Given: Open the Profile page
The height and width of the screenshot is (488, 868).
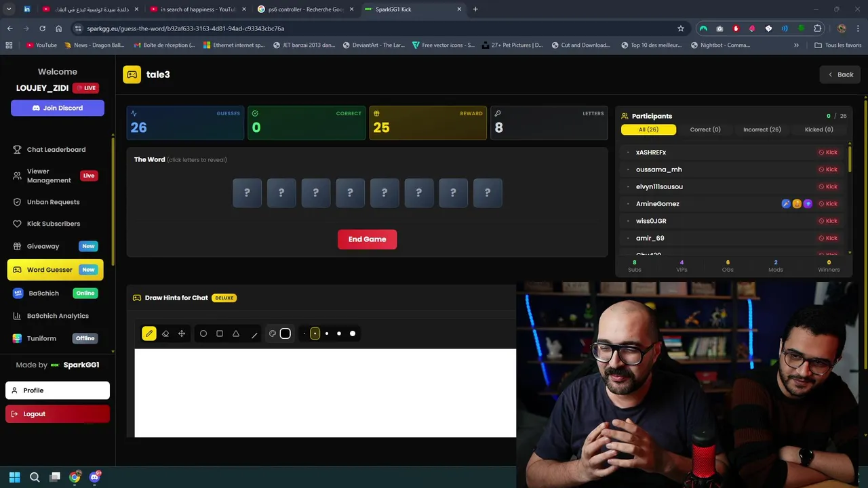Looking at the screenshot, I should pyautogui.click(x=58, y=390).
